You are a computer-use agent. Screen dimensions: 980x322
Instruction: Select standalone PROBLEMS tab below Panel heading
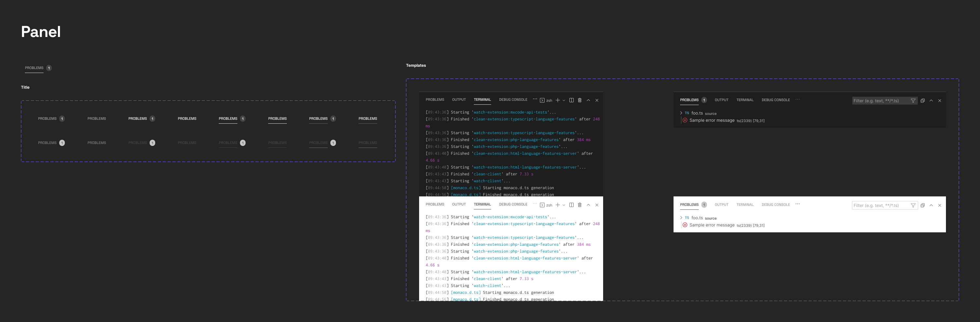(x=34, y=68)
